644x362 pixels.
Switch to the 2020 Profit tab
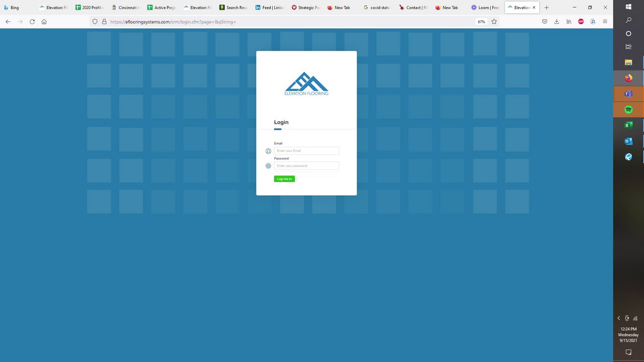click(x=90, y=8)
